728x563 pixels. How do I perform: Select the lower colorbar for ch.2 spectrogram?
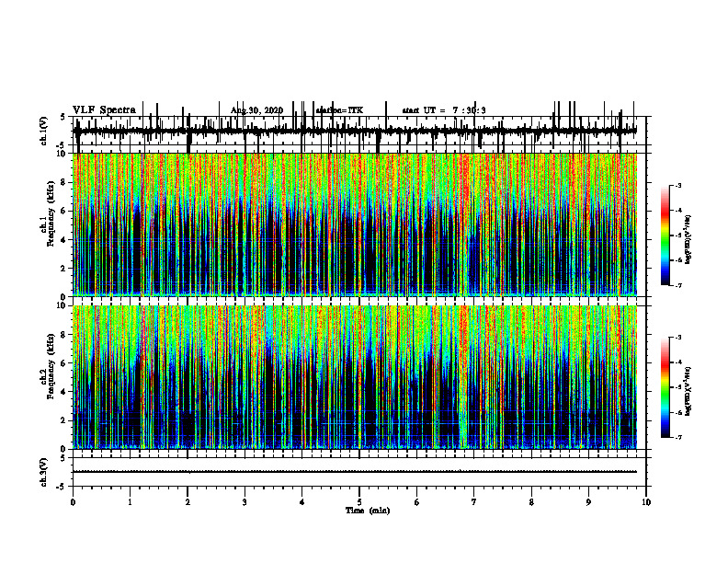(665, 387)
